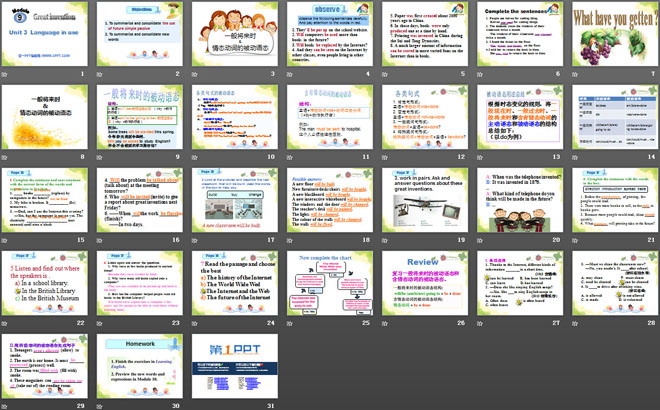Click the animation star icon under slide 25
The image size is (660, 410).
[290, 324]
